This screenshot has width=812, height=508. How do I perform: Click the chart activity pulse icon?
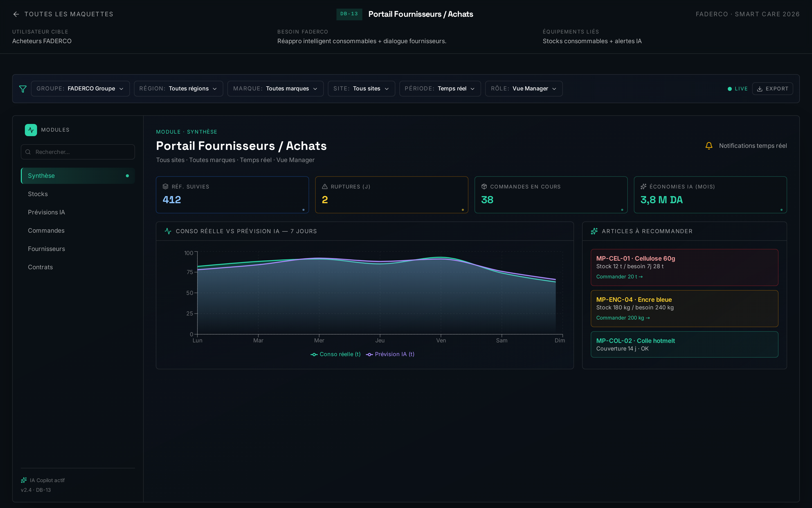tap(168, 231)
